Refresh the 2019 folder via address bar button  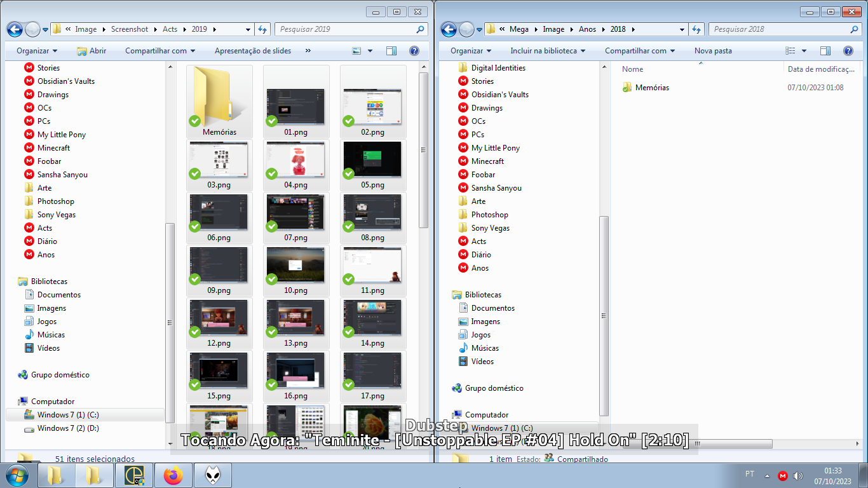[x=262, y=29]
